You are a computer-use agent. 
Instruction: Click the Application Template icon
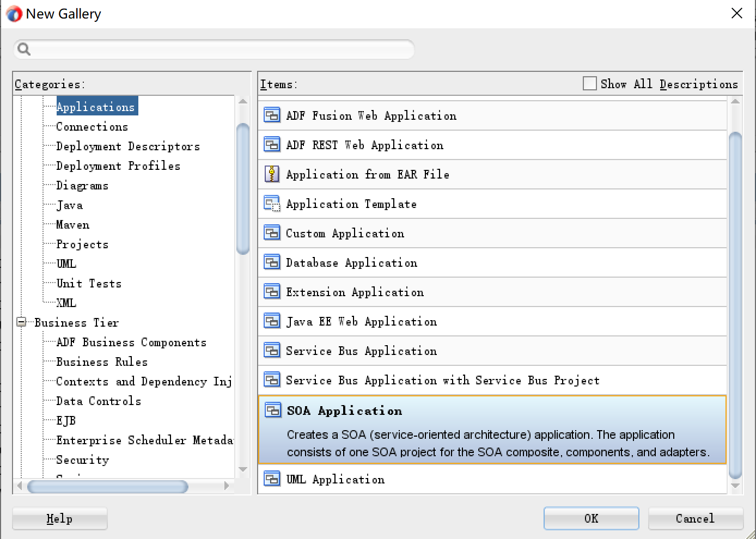click(272, 204)
